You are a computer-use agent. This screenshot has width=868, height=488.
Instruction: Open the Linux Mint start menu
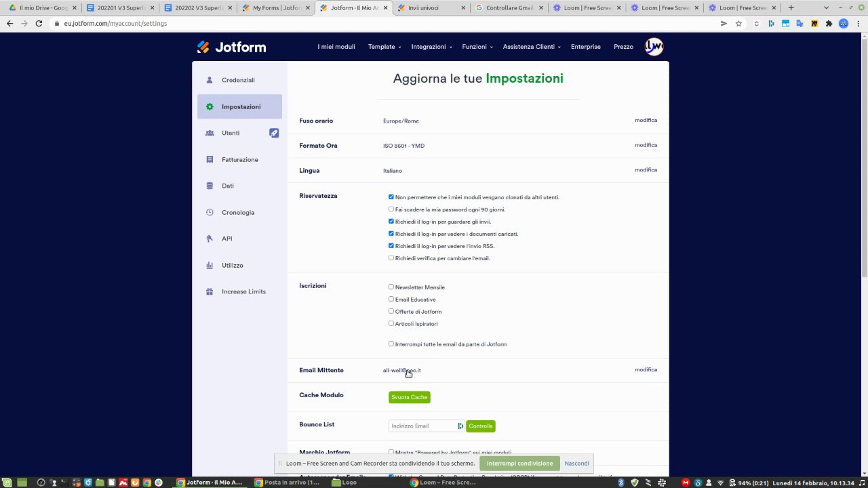[x=7, y=483]
